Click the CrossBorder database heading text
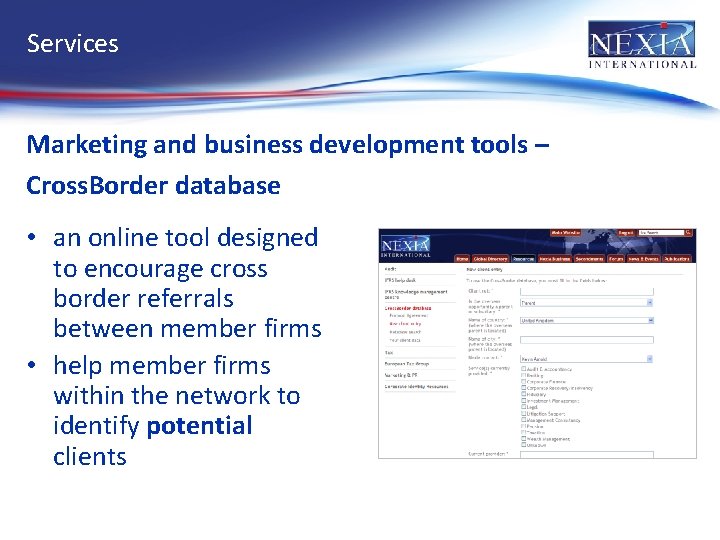Screen dimensions: 720x540 coord(153,186)
